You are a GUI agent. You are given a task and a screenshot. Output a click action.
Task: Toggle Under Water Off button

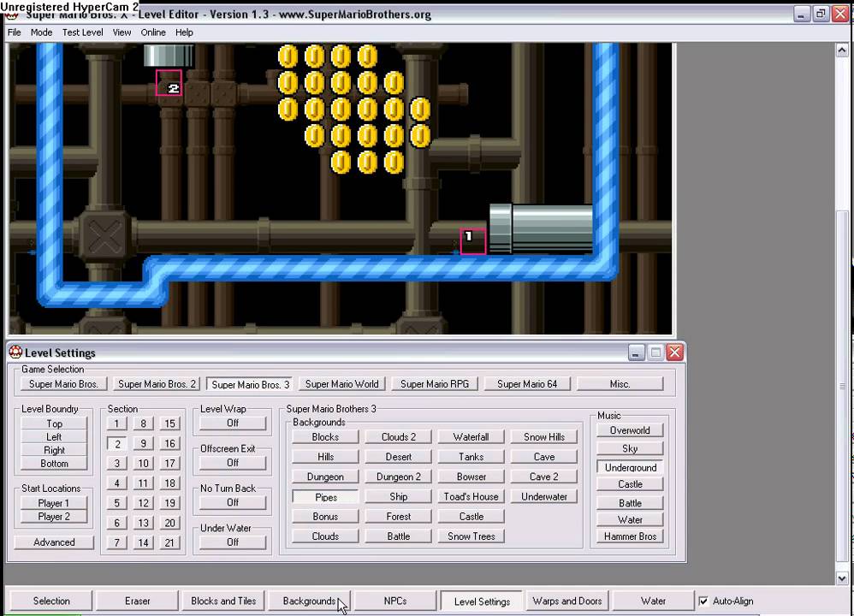coord(233,542)
